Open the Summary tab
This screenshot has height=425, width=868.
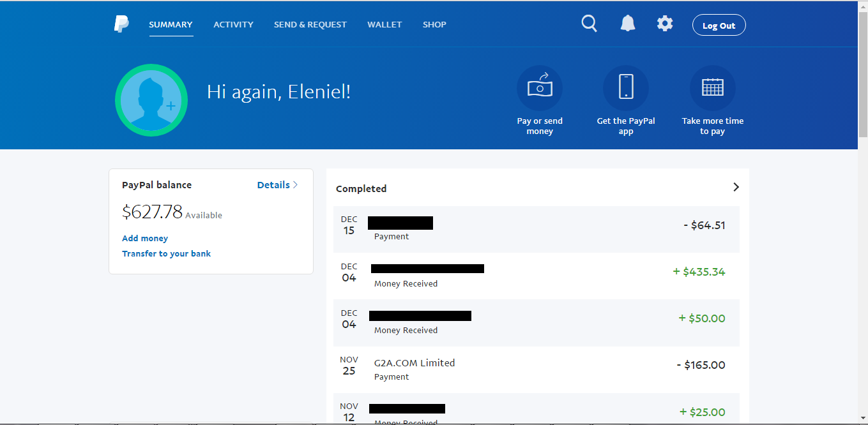coord(171,25)
